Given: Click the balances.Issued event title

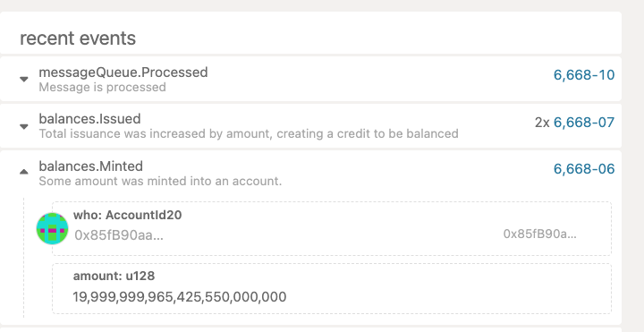Looking at the screenshot, I should (x=89, y=119).
